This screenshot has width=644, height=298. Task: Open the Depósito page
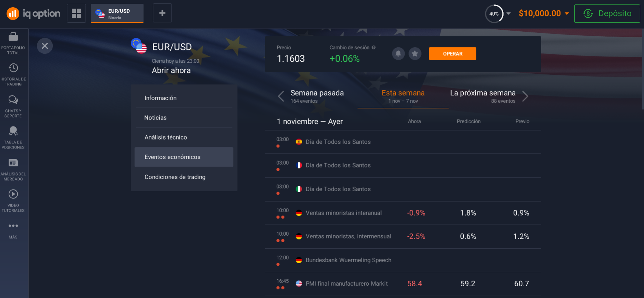click(607, 13)
